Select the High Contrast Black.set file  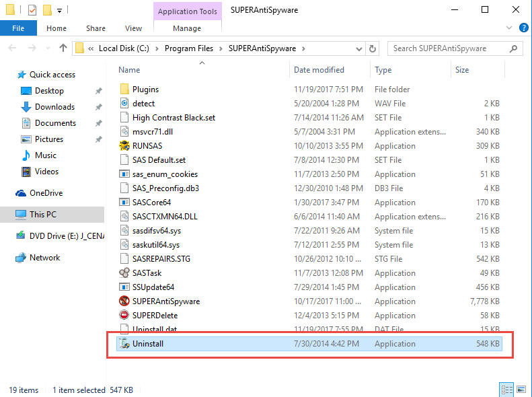[174, 117]
